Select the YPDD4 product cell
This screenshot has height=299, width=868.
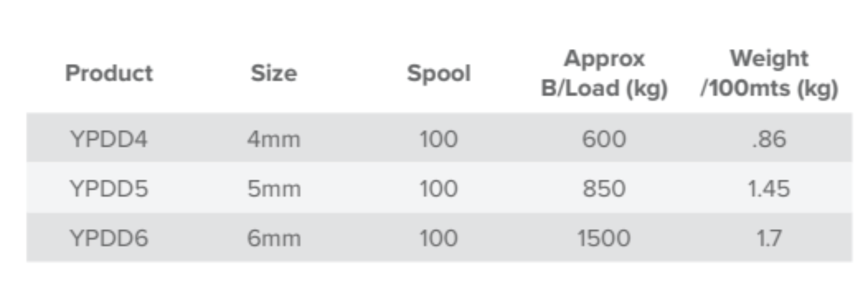[109, 139]
